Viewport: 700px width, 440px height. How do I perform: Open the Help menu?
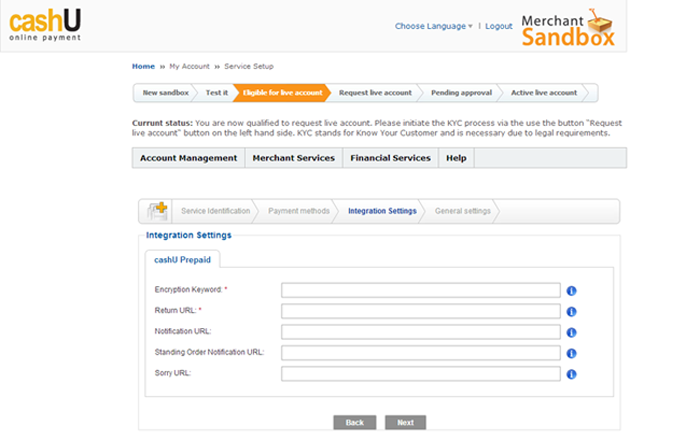[456, 158]
